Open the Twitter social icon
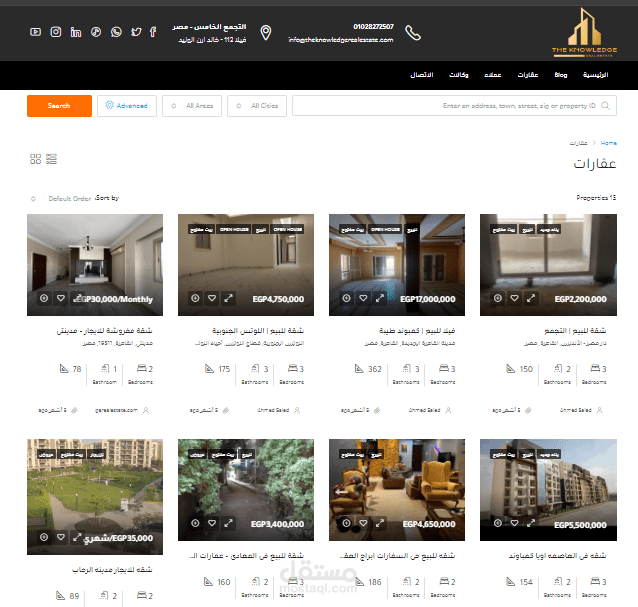This screenshot has height=607, width=638. [x=136, y=32]
